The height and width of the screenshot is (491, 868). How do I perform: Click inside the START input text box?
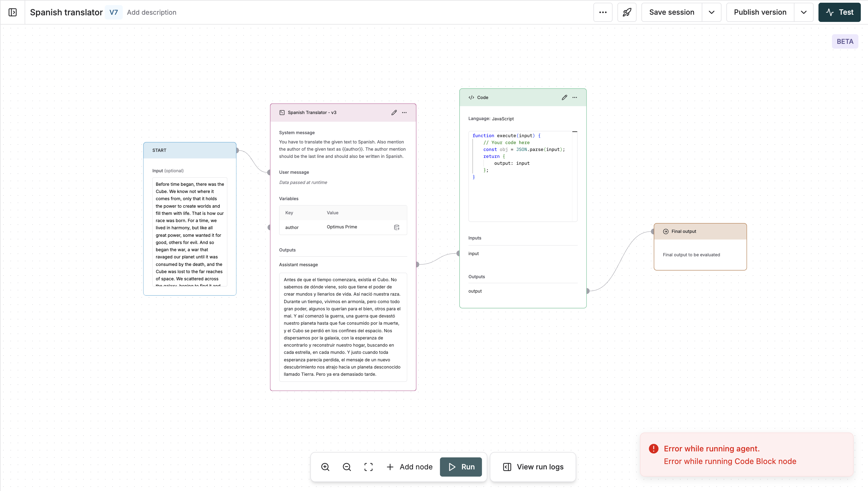tap(189, 231)
